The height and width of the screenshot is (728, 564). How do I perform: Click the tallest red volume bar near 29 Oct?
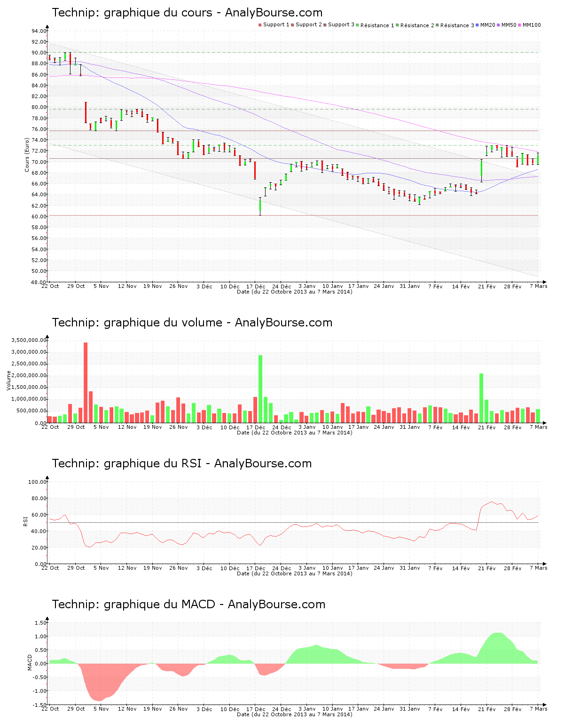click(x=86, y=383)
